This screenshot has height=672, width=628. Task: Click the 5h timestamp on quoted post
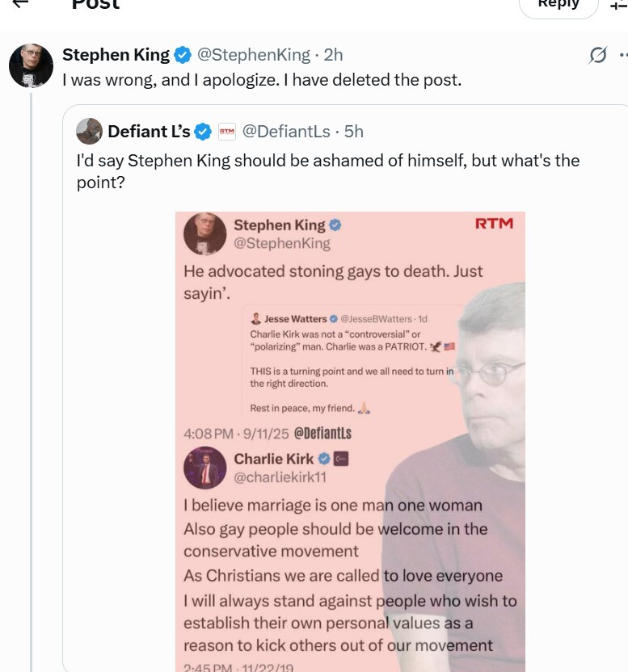click(x=353, y=131)
